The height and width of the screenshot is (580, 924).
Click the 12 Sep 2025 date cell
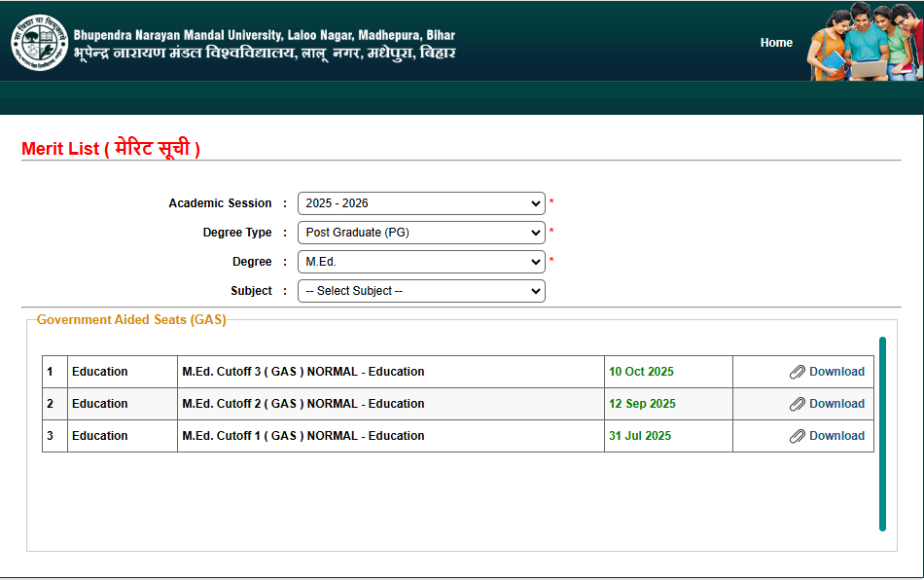pos(642,404)
